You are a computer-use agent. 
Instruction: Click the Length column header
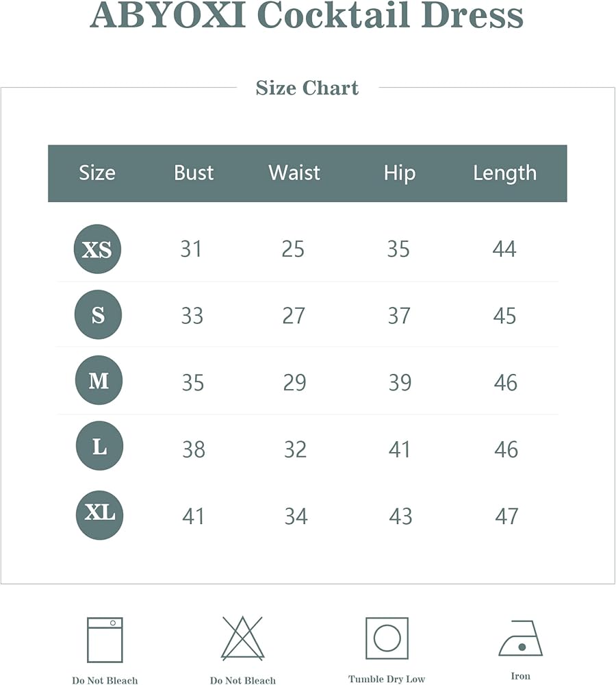click(504, 173)
